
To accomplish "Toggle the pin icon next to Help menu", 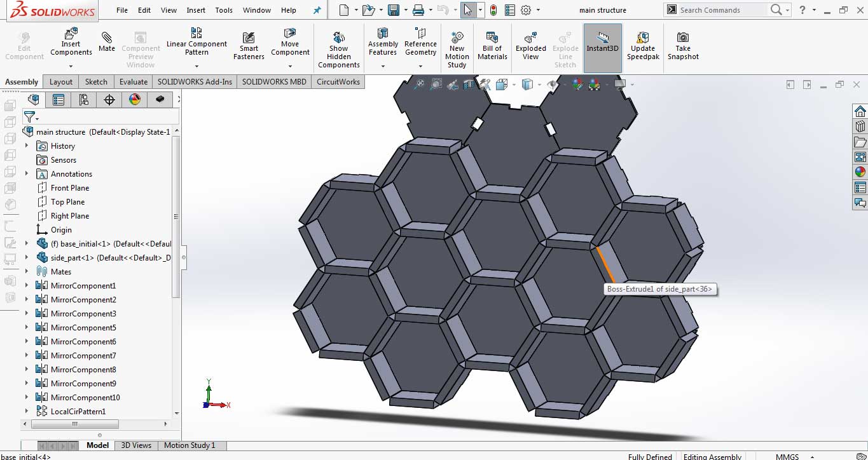I will (317, 10).
